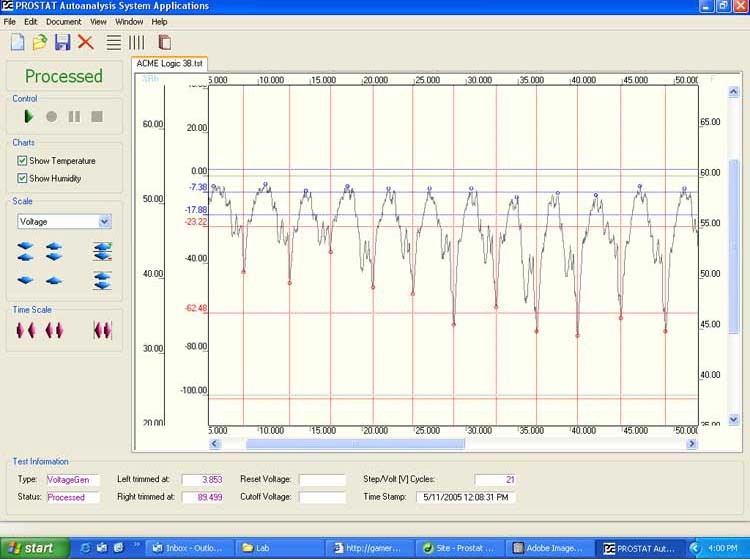Click the chart's vertical scrollbar down arrow

[734, 420]
